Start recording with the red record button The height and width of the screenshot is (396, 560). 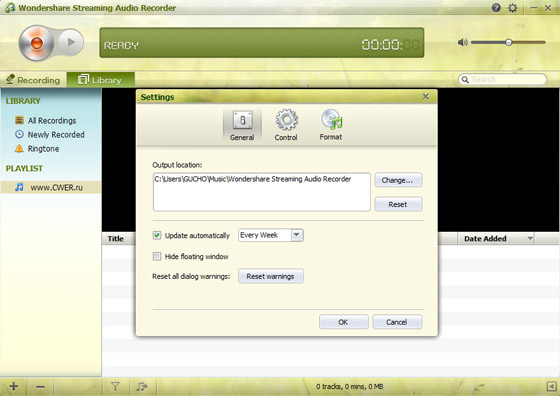pyautogui.click(x=36, y=43)
